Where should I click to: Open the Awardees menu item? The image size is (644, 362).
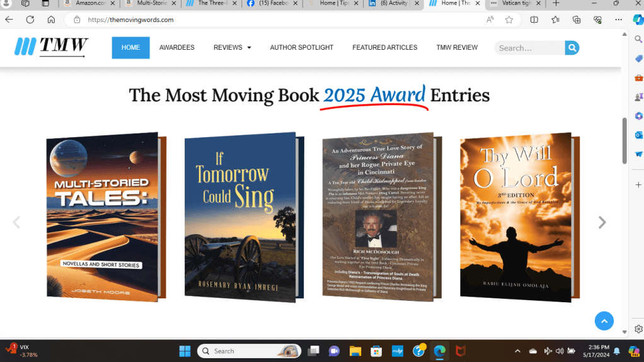(x=176, y=48)
